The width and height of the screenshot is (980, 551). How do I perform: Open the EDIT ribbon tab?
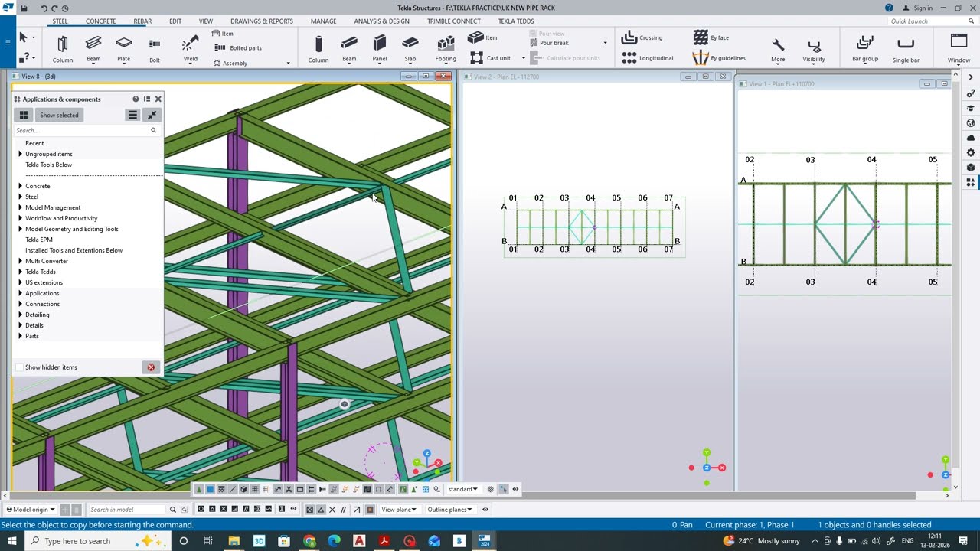(x=175, y=21)
